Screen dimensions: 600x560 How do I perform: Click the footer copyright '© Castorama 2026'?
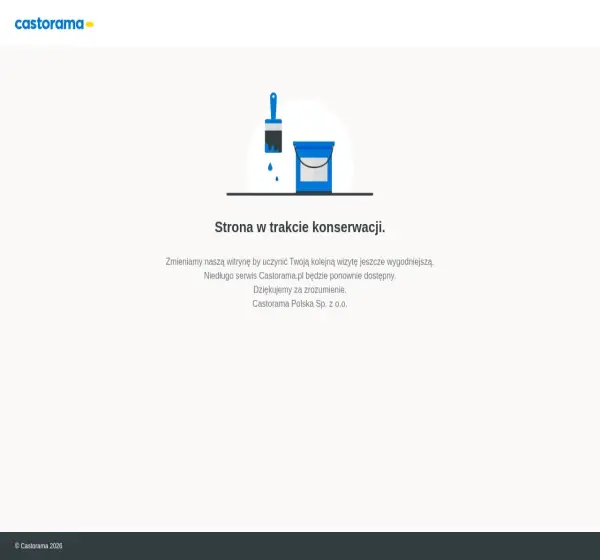tap(38, 546)
